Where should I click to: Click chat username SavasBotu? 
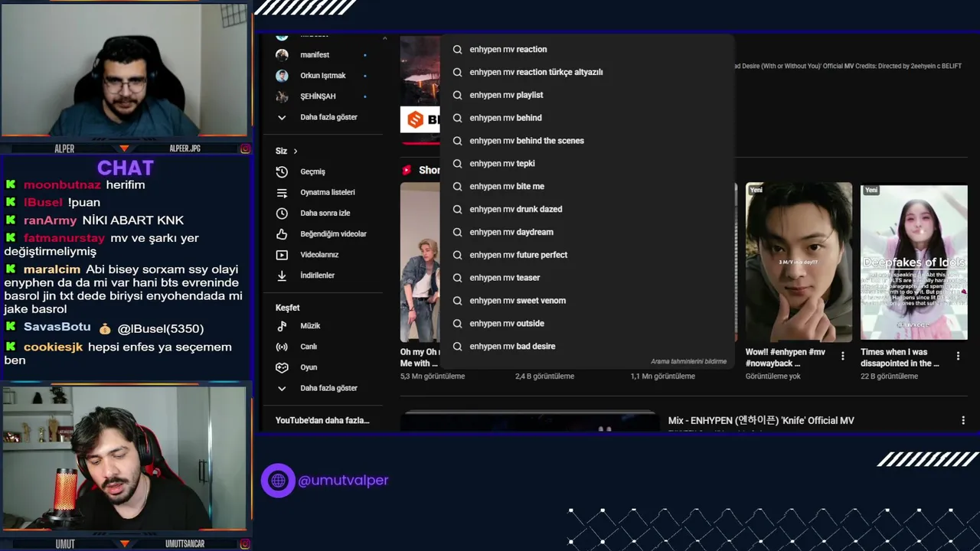pyautogui.click(x=57, y=328)
